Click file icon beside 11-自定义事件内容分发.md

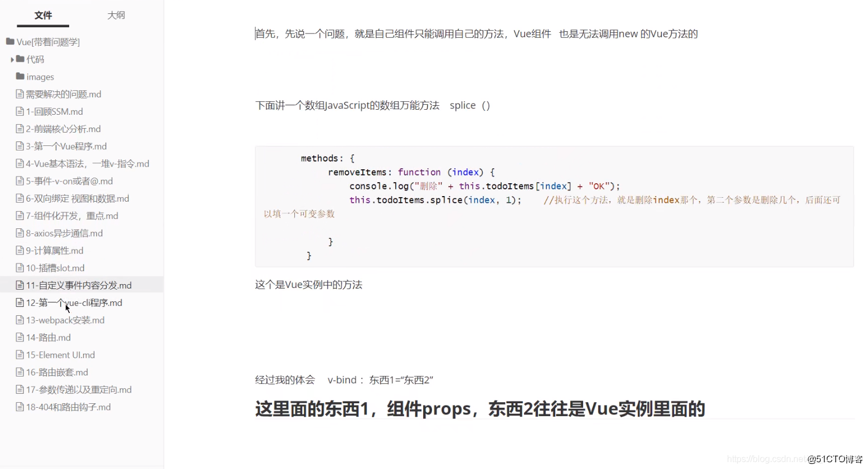click(x=20, y=285)
